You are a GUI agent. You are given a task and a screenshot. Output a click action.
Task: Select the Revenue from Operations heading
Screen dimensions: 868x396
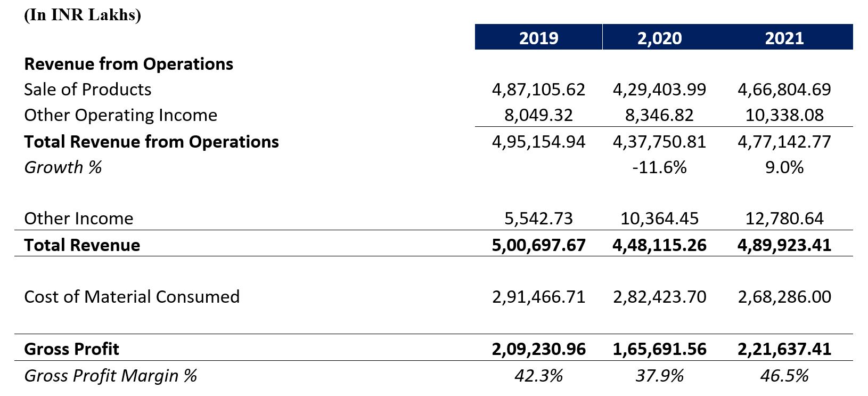[x=128, y=64]
